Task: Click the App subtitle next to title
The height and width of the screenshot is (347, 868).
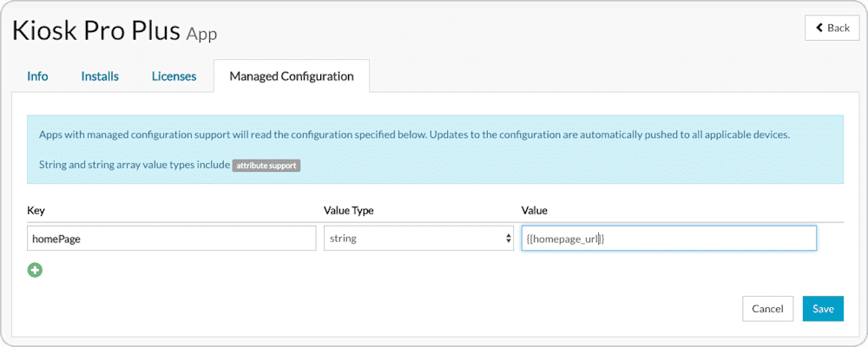Action: pos(201,35)
